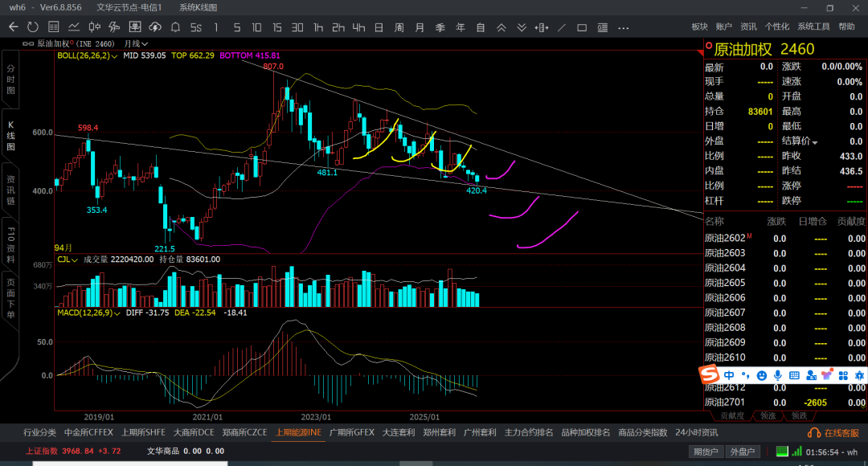Click the green signal strength bars icon
Image resolution: width=868 pixels, height=466 pixels.
click(x=796, y=451)
